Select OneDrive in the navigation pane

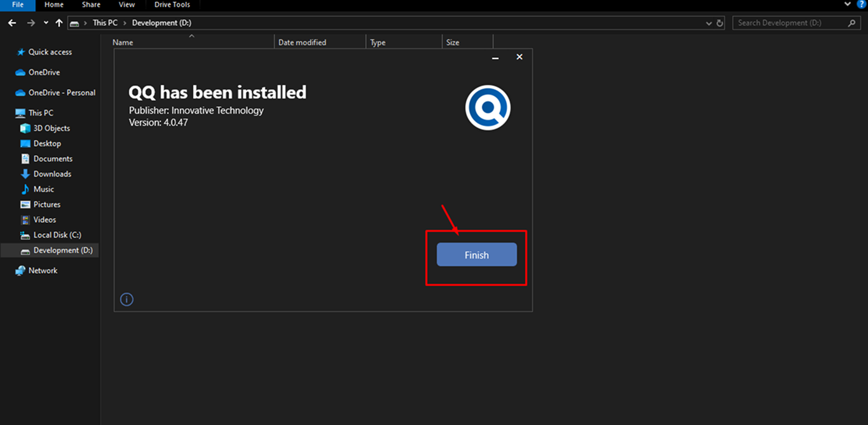point(44,72)
